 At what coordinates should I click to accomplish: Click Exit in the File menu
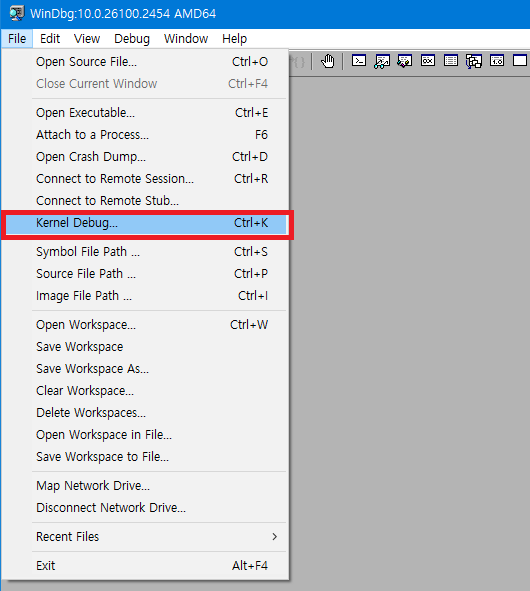click(145, 566)
